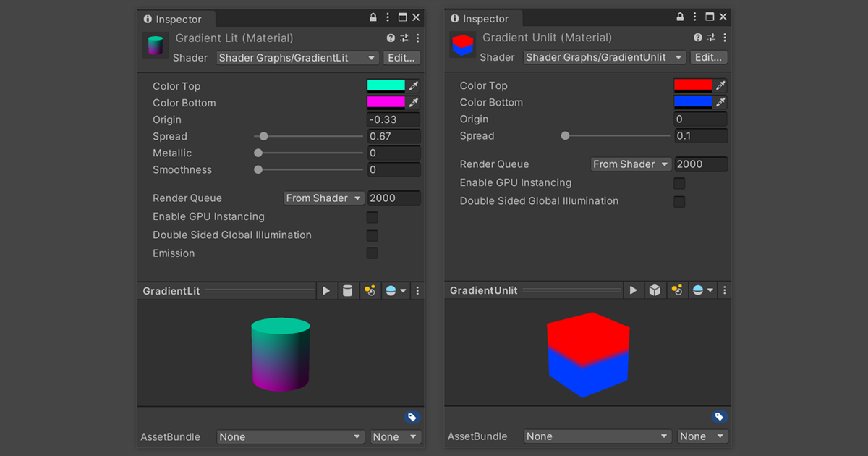Enable Double Sided Global Illumination, Gradient Unlit
Screen dimensions: 868x456
679,201
